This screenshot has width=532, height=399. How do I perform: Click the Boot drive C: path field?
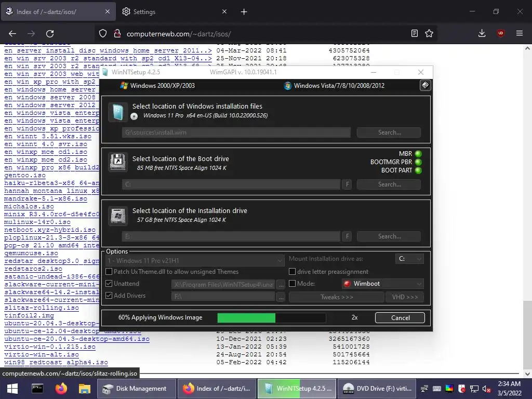231,184
